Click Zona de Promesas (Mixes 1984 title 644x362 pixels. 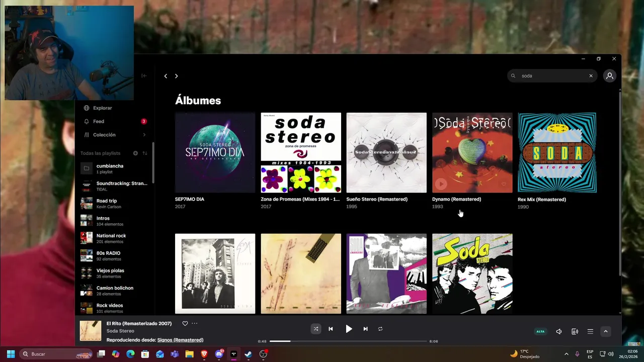[x=300, y=199]
